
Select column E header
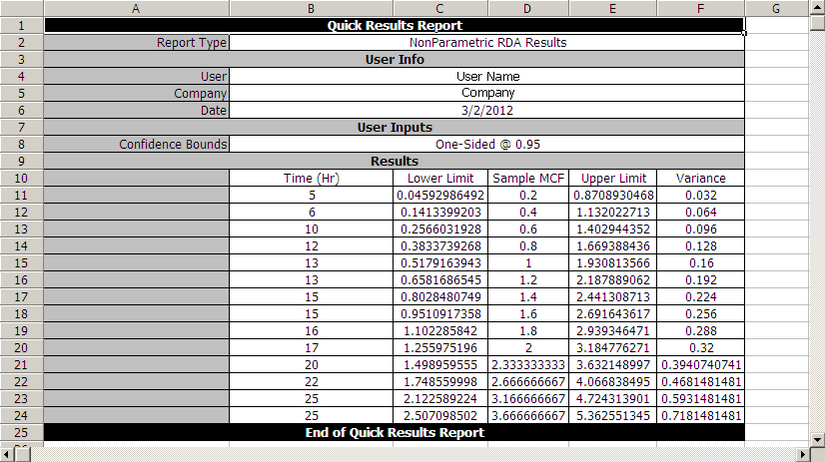tap(613, 8)
